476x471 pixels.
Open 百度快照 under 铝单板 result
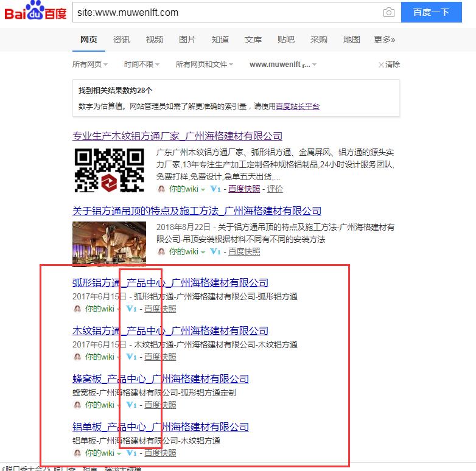point(160,453)
